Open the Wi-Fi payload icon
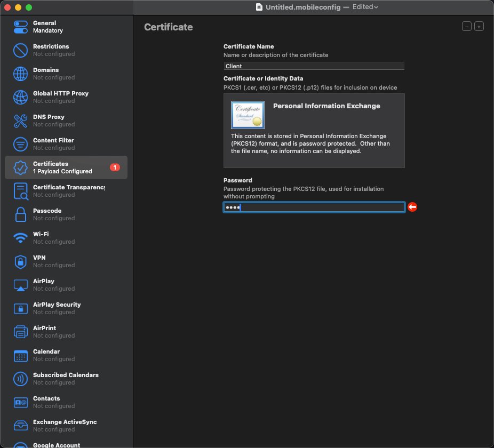Image resolution: width=494 pixels, height=448 pixels. [x=20, y=238]
